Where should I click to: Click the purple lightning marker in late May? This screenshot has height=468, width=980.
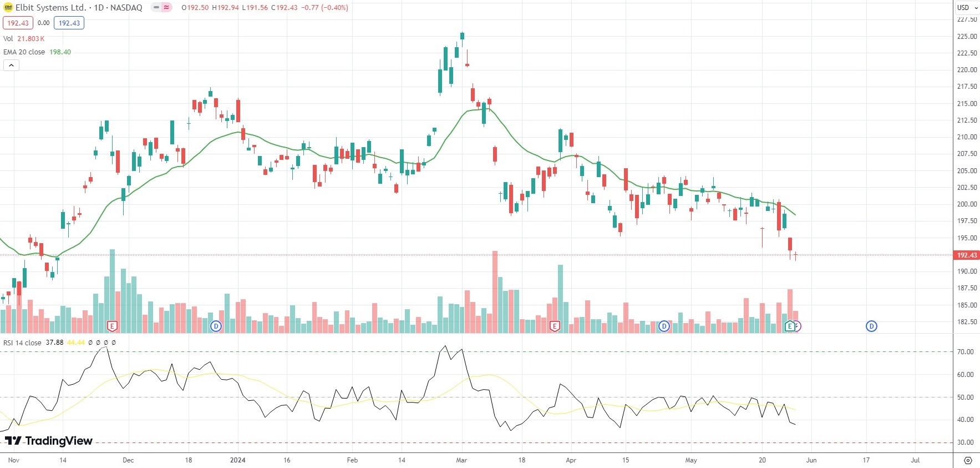coord(798,326)
